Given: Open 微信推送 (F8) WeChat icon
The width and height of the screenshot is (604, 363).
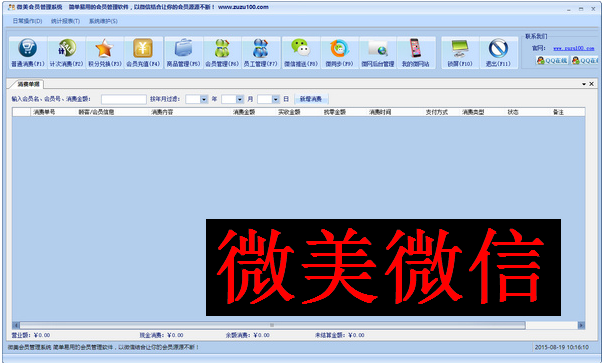Looking at the screenshot, I should click(300, 49).
